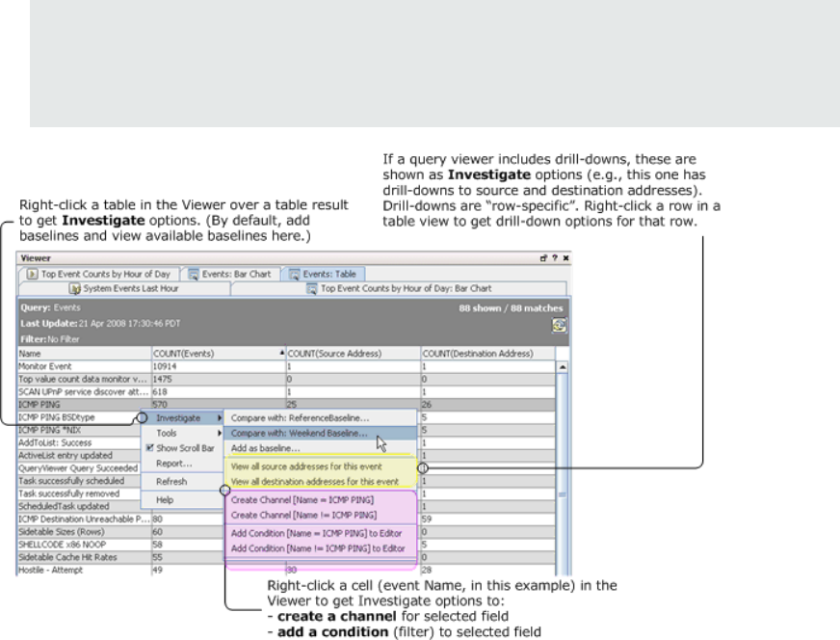This screenshot has width=840, height=640.
Task: Expand the Investigate submenu arrow
Action: (x=219, y=417)
